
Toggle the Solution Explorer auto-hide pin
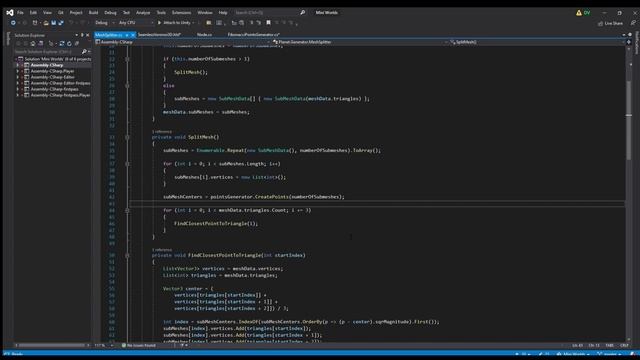click(x=82, y=35)
